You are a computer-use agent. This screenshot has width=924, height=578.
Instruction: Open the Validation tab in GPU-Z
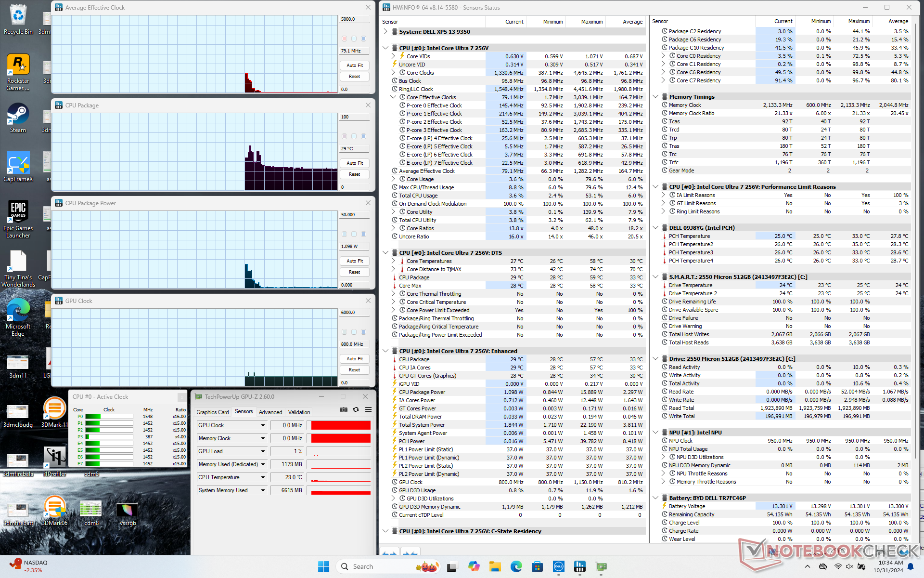[x=299, y=412]
